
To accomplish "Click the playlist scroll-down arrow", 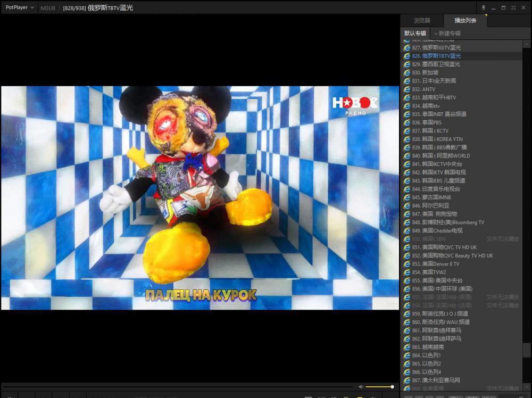I will click(527, 387).
